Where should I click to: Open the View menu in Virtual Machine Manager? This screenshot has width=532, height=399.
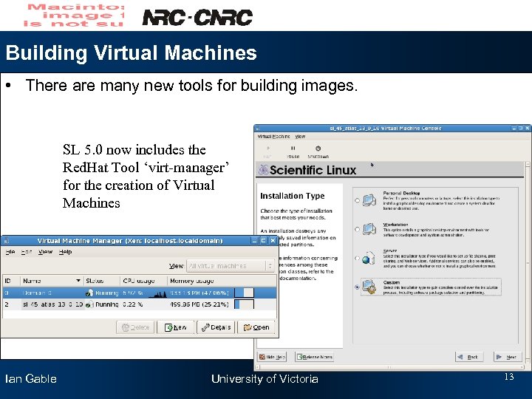[46, 252]
